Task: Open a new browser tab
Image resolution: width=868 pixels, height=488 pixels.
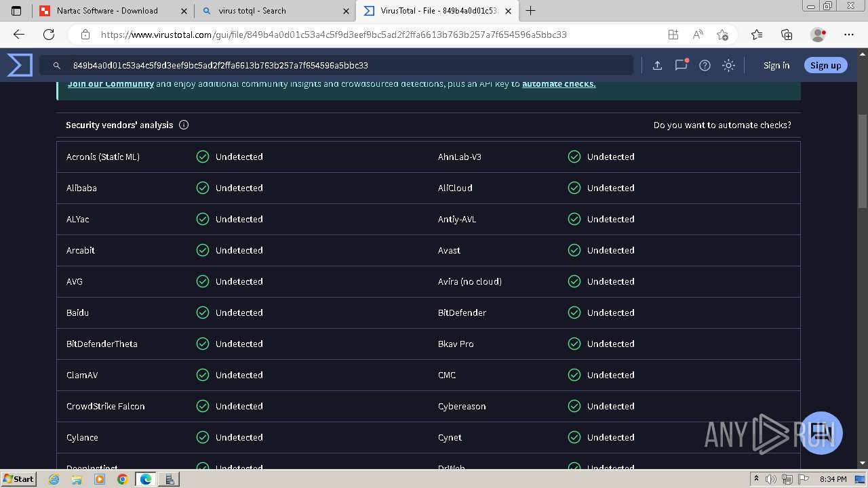Action: pyautogui.click(x=531, y=11)
